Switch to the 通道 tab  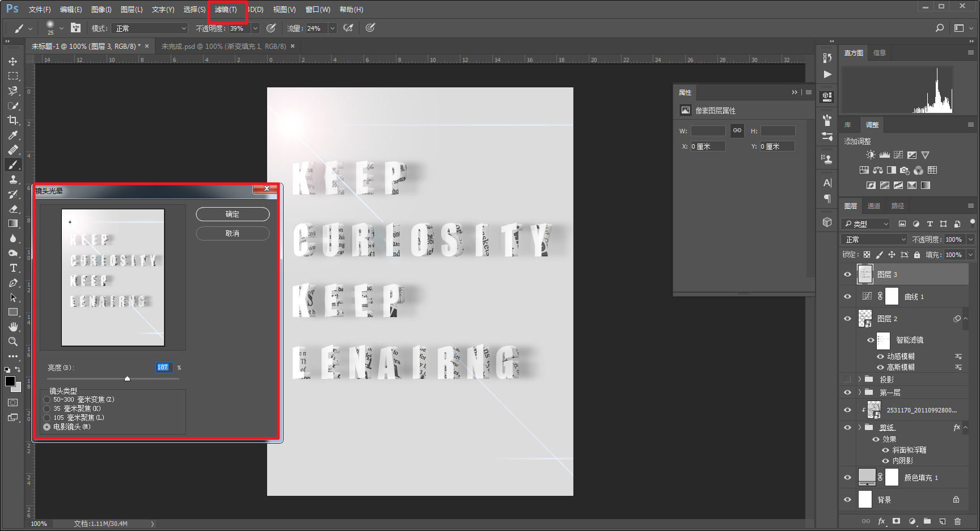[x=874, y=206]
